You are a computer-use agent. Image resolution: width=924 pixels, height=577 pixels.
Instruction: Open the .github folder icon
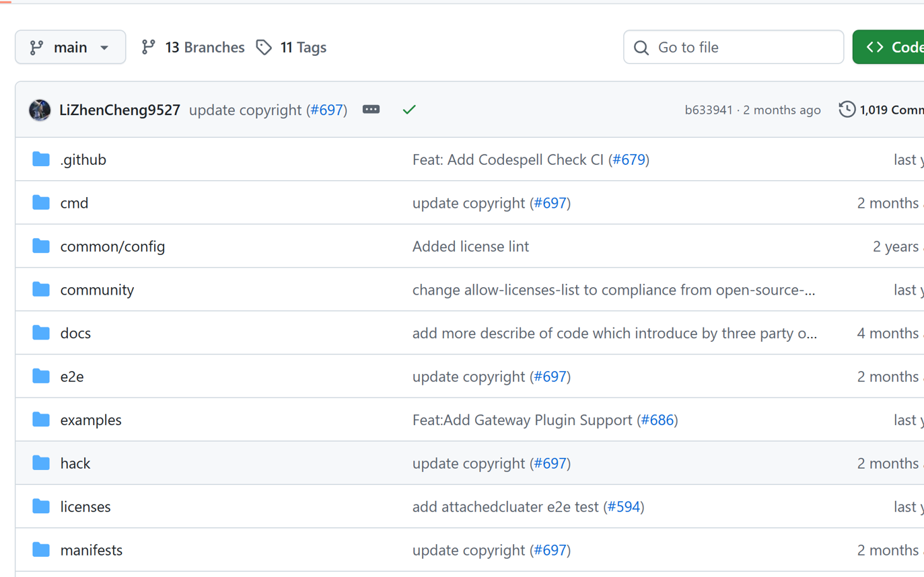pyautogui.click(x=41, y=159)
